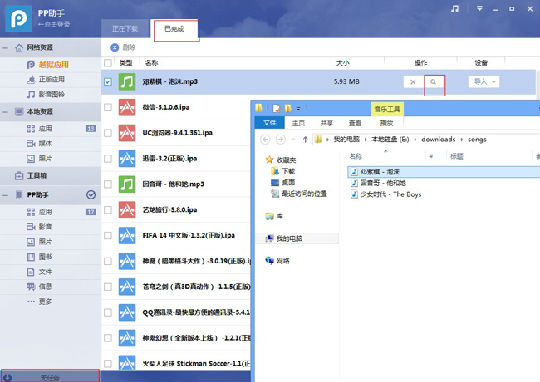Check the QQ通讯录 row checkbox

[x=108, y=312]
